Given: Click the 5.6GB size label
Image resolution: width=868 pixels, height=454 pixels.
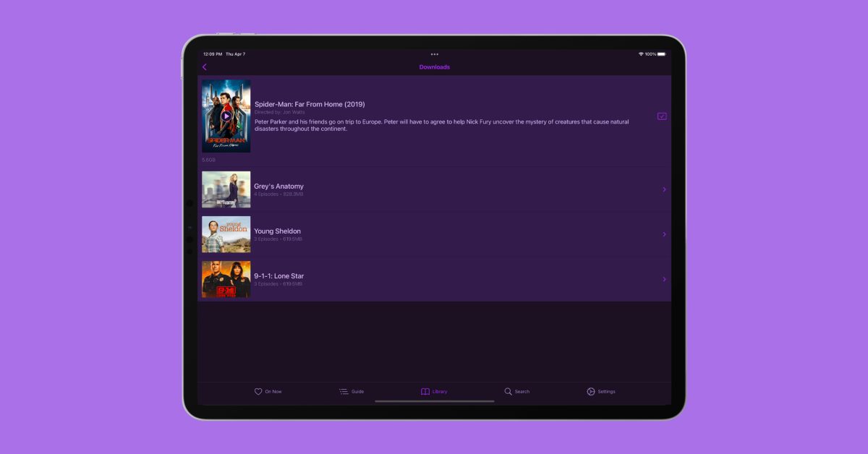Looking at the screenshot, I should [208, 160].
